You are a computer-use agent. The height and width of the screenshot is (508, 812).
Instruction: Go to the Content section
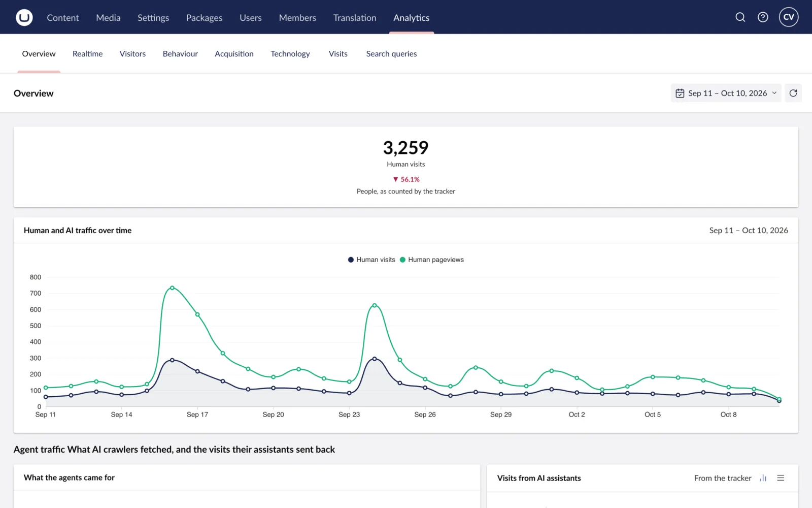tap(63, 18)
